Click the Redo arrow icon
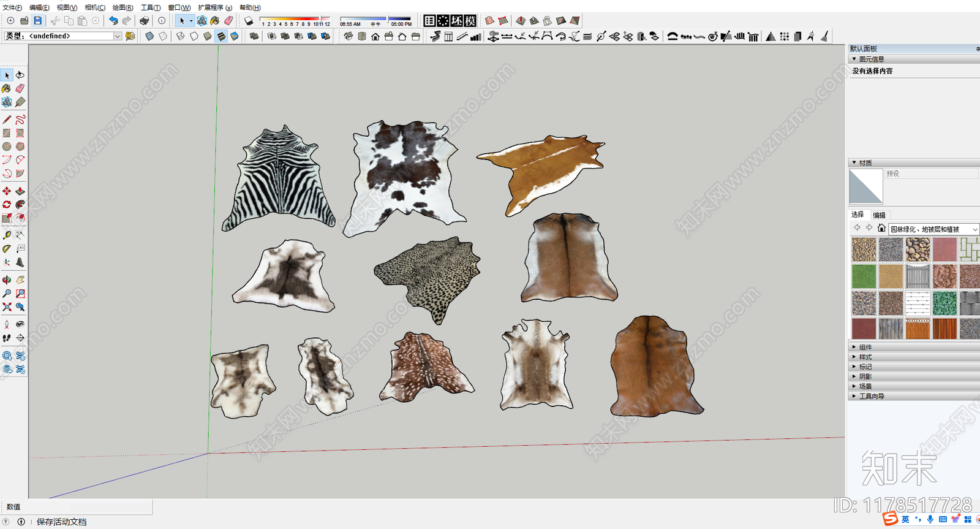The width and height of the screenshot is (980, 529). pyautogui.click(x=127, y=21)
